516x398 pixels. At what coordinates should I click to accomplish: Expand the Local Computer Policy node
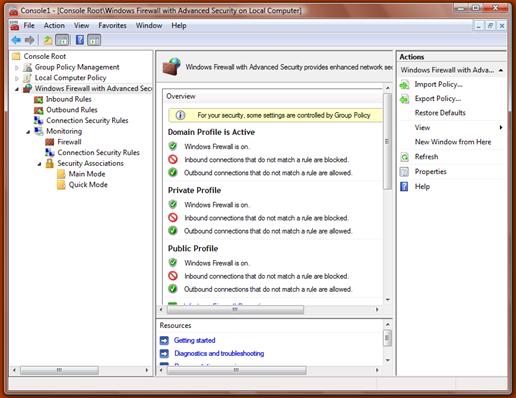point(17,78)
